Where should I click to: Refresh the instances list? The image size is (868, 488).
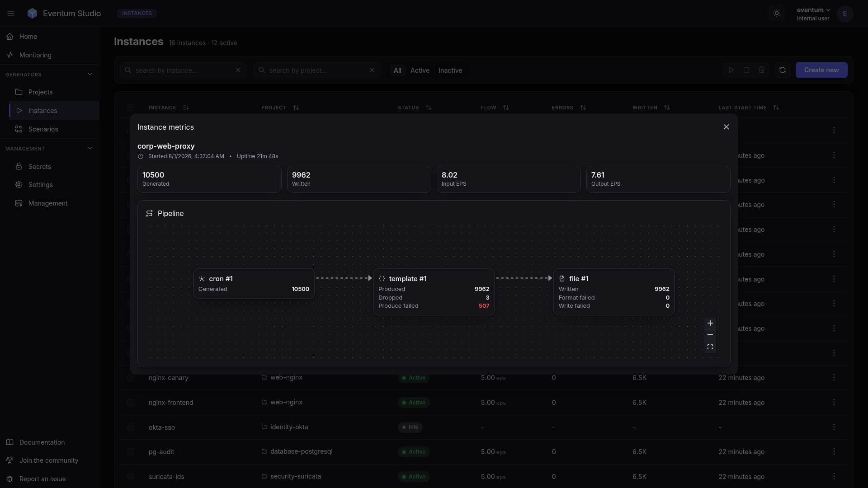(782, 70)
